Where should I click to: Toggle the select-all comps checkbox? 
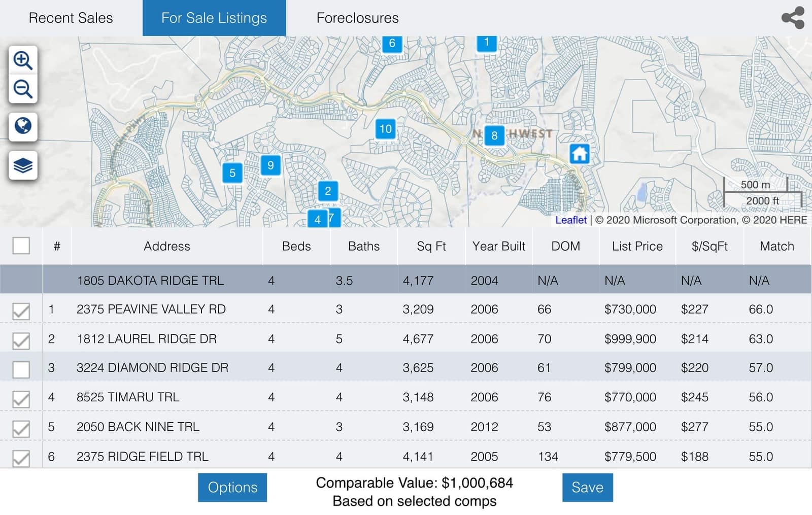point(21,246)
